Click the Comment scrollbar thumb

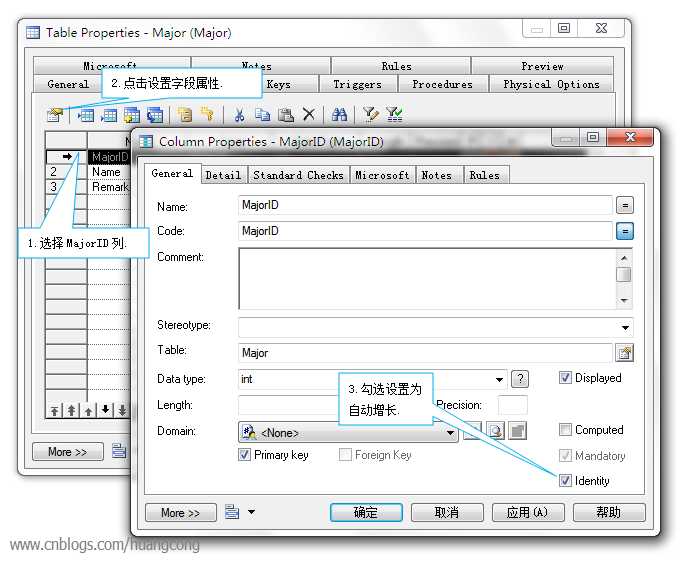[x=624, y=275]
